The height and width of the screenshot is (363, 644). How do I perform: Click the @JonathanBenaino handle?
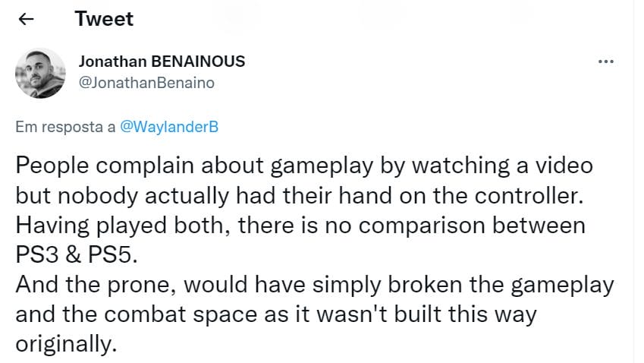(146, 83)
